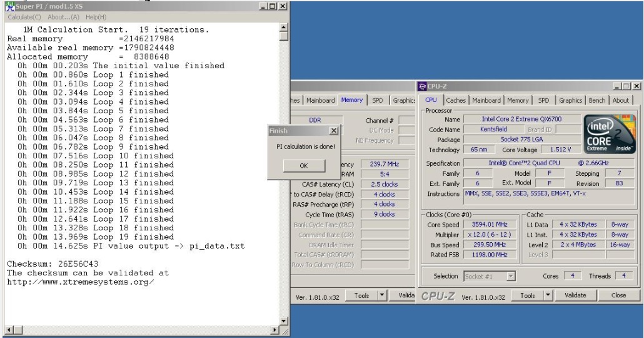Click Core Speed value 3594.01 MHz
The image size is (644, 338).
(x=490, y=225)
